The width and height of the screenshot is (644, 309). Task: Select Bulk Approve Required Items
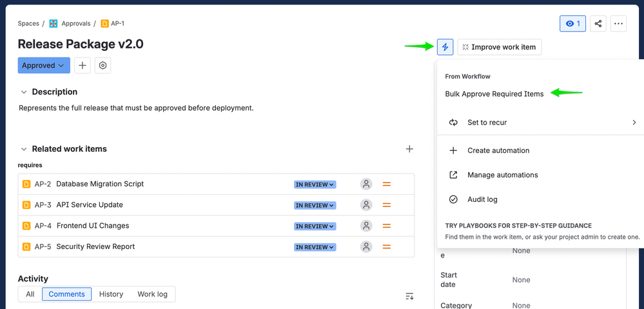pyautogui.click(x=494, y=94)
